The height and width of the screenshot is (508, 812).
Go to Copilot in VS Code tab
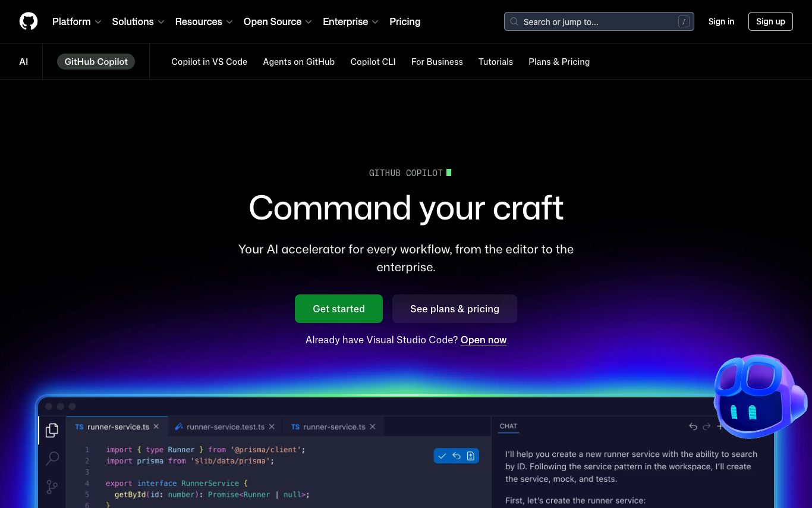[209, 62]
